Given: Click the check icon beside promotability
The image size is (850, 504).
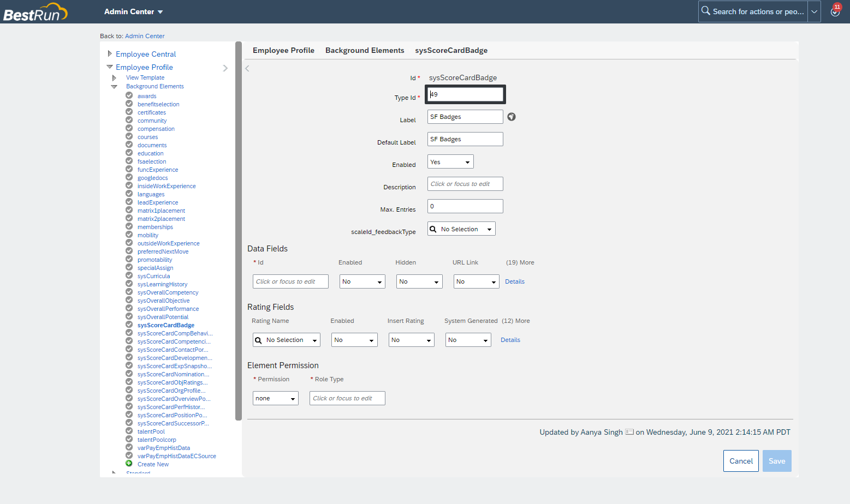Looking at the screenshot, I should tap(129, 259).
